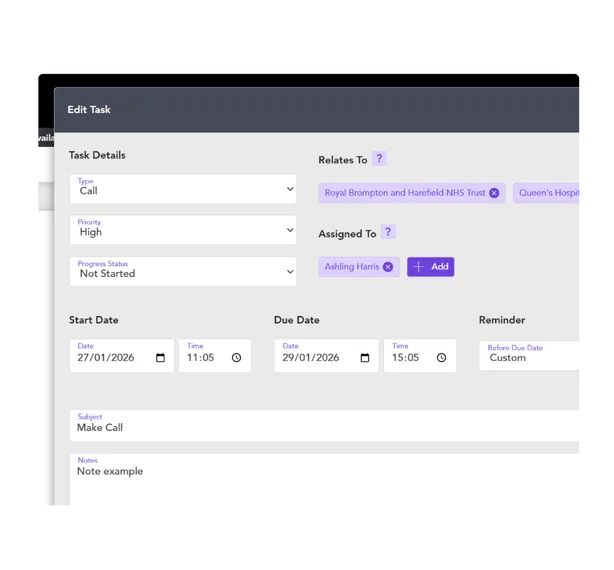Click Due Date time field 15:05
Image resolution: width=614 pixels, height=570 pixels.
tap(420, 355)
